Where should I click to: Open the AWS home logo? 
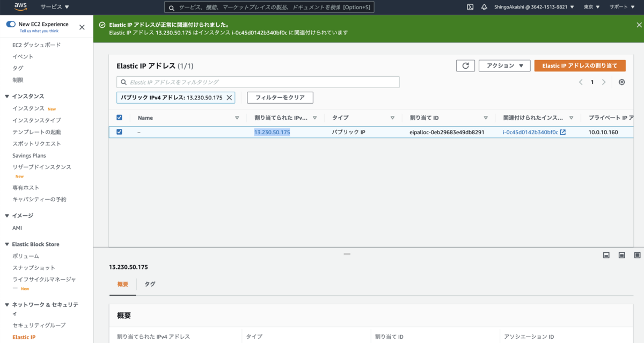click(x=20, y=7)
